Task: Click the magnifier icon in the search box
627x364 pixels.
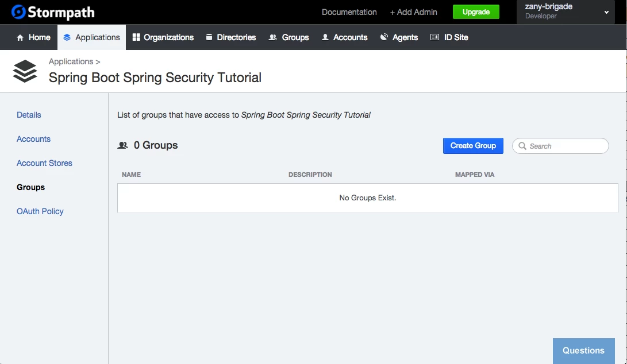Action: coord(522,146)
